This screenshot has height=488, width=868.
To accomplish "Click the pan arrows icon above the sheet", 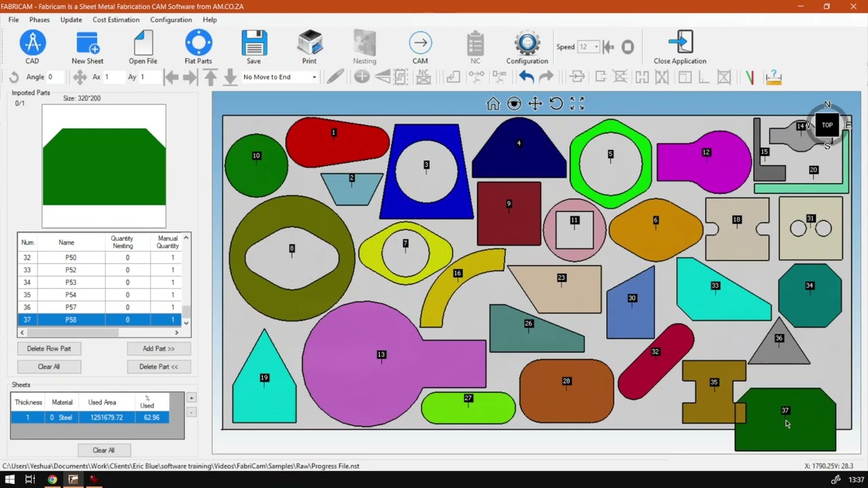I will pyautogui.click(x=535, y=104).
